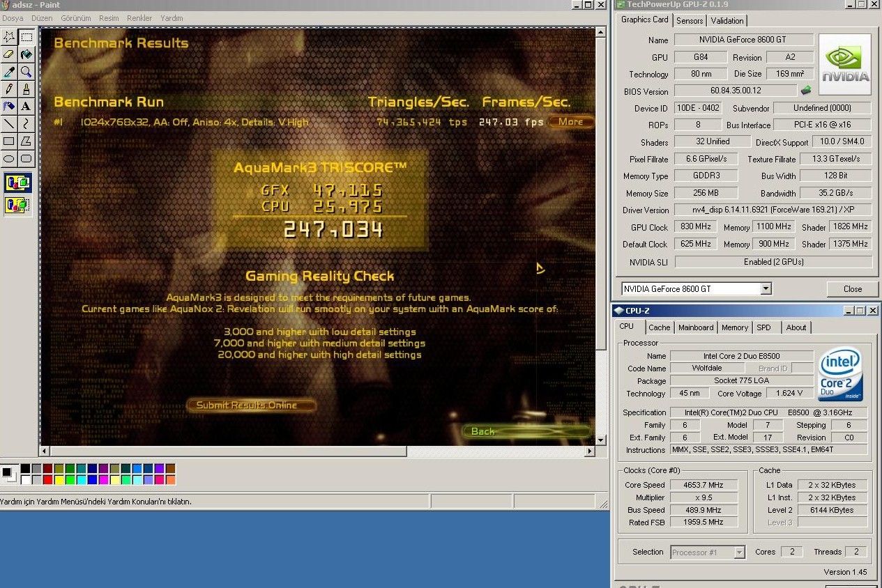Pick the cyan color swatch
This screenshot has width=882, height=588.
pos(81,480)
